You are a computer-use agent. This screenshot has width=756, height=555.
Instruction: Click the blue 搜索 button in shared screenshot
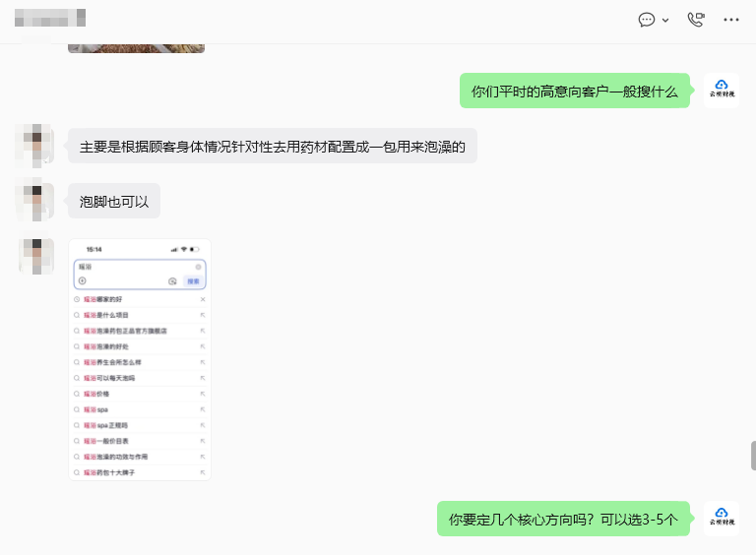(x=193, y=281)
